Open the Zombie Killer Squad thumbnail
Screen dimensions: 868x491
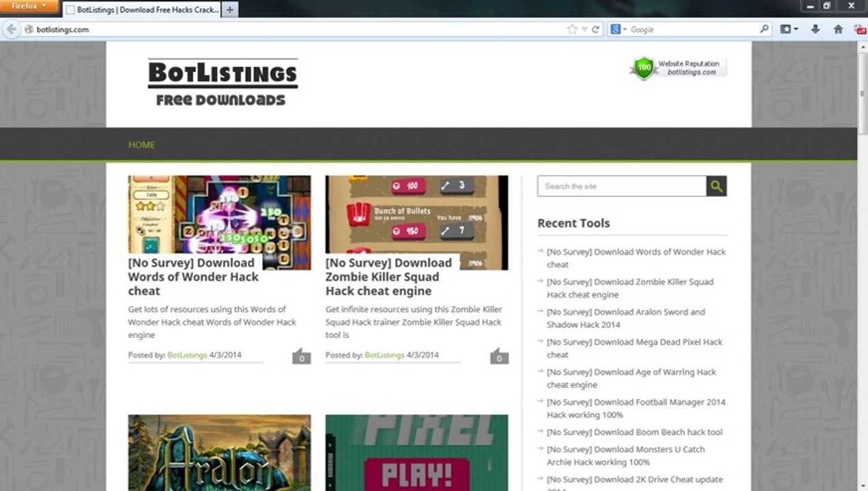[416, 215]
